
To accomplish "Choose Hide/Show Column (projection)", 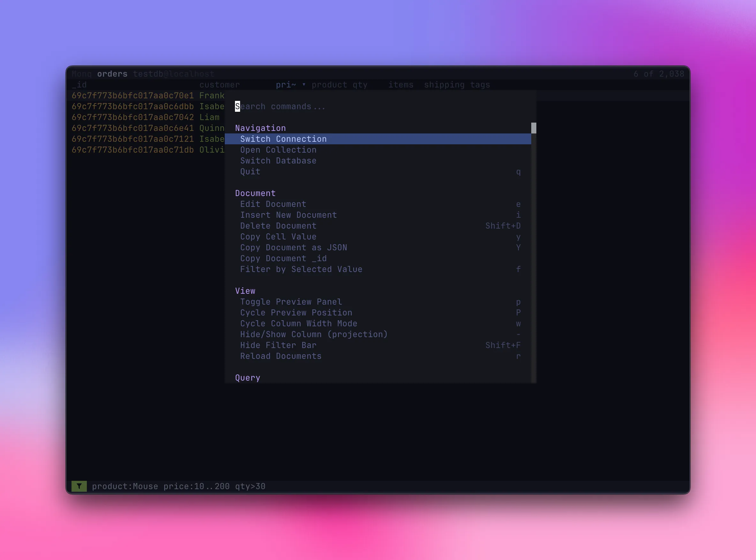I will coord(378,334).
